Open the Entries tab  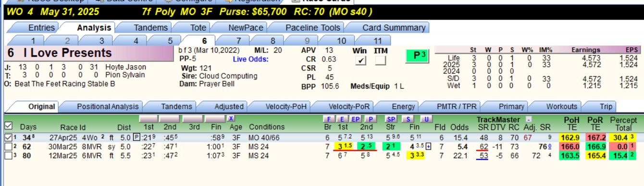tap(41, 27)
